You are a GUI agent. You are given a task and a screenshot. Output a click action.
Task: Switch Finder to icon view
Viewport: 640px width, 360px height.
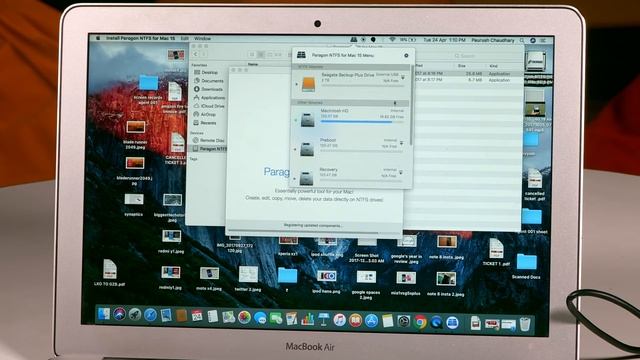[252, 54]
